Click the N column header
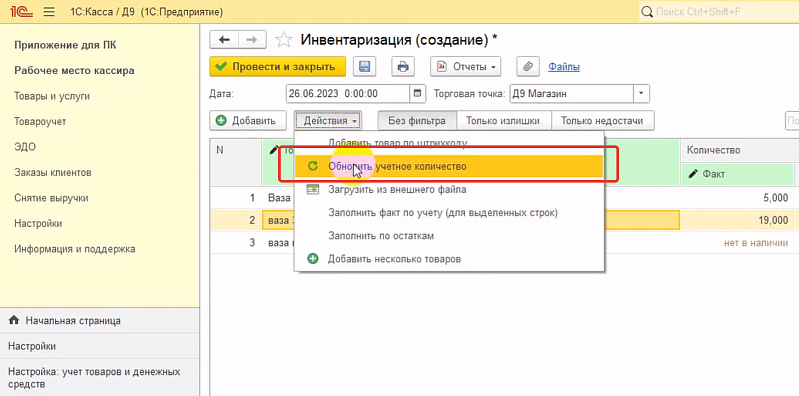 click(236, 162)
